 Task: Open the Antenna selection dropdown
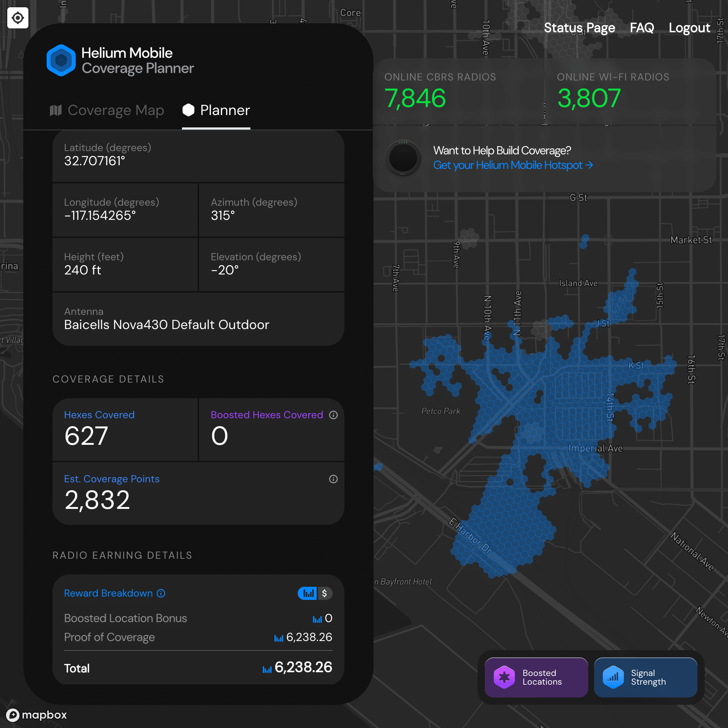pyautogui.click(x=198, y=319)
